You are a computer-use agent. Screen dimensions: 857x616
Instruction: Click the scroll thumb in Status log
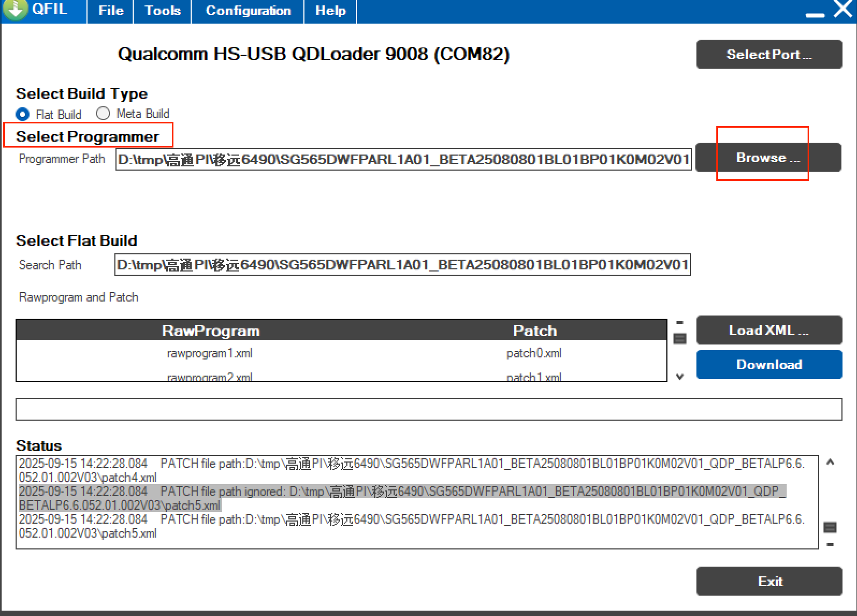830,527
